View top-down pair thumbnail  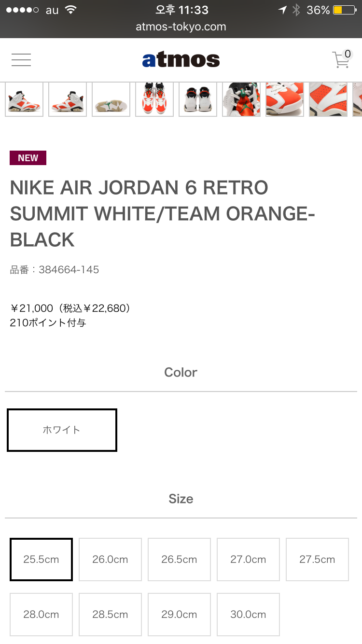click(x=154, y=99)
